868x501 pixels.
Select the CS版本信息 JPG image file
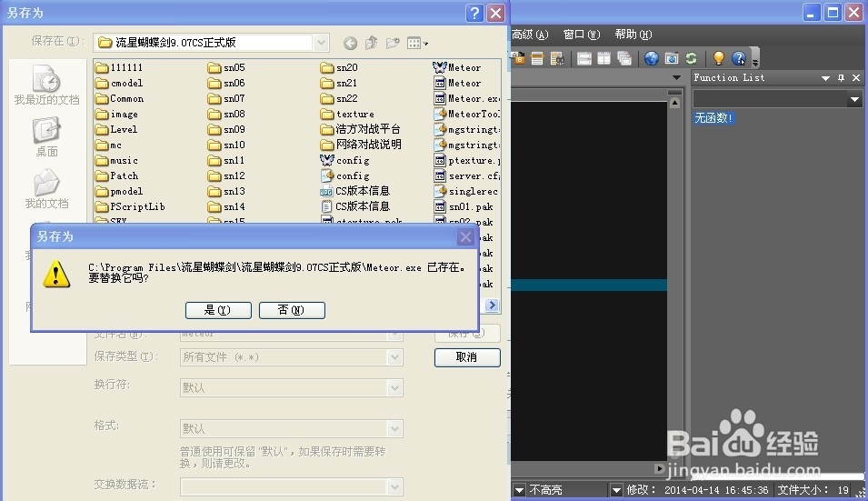pos(354,191)
